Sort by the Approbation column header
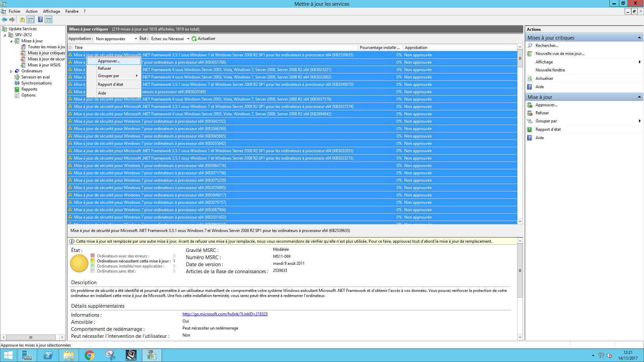The height and width of the screenshot is (362, 644). coord(460,48)
